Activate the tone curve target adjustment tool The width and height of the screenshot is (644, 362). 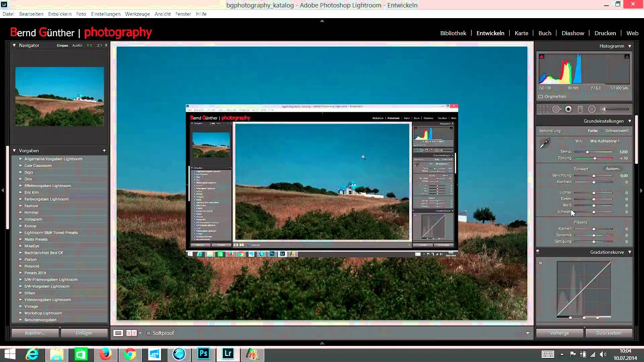click(x=540, y=263)
